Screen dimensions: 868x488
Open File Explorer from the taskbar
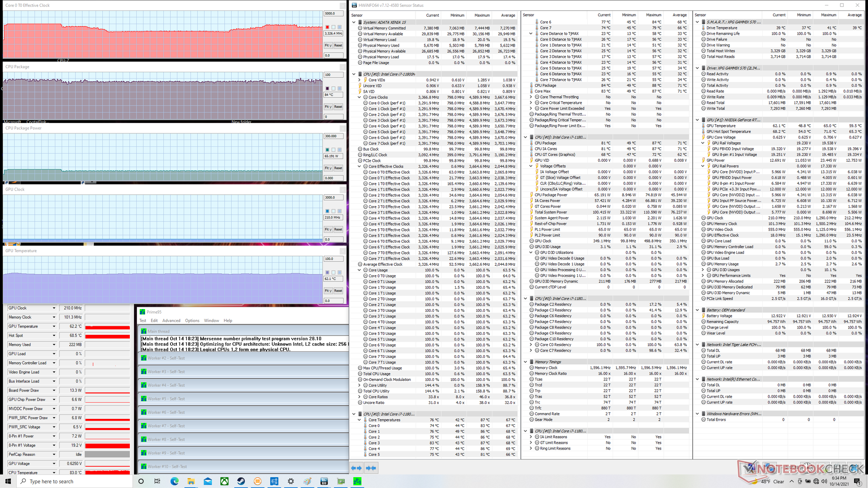tap(191, 481)
